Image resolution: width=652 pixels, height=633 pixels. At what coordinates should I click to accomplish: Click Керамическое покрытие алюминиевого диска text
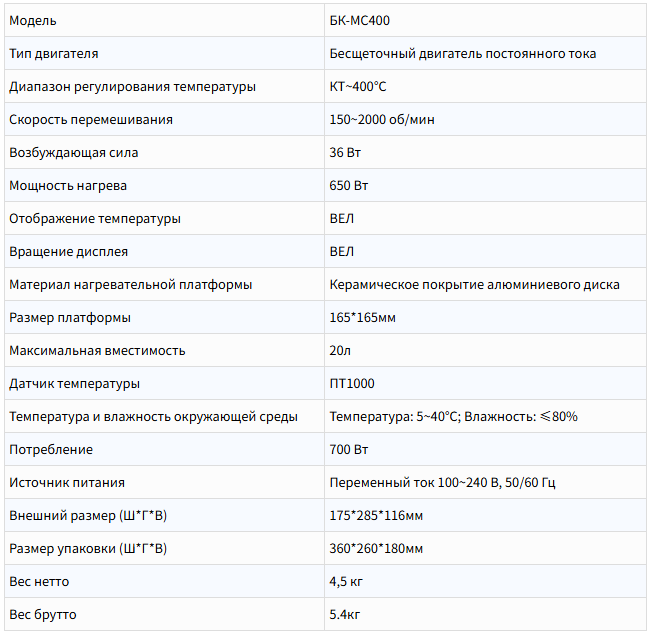tap(474, 285)
